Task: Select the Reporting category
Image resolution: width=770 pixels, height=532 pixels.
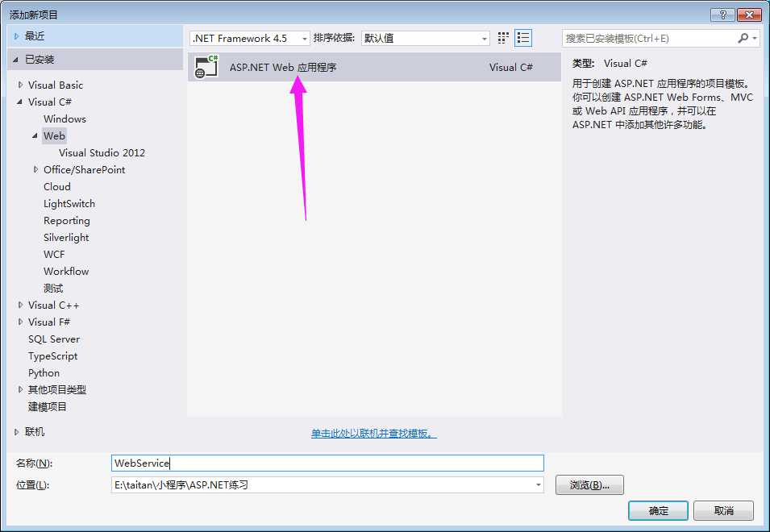Action: [x=67, y=221]
